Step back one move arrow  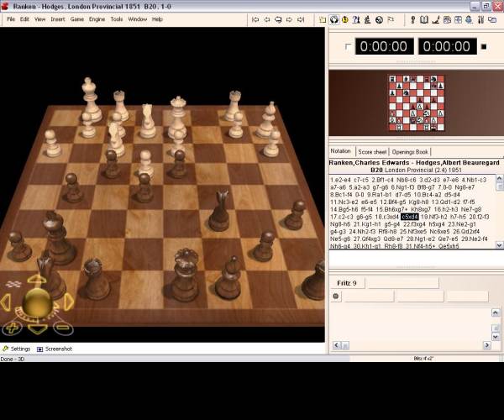267,19
